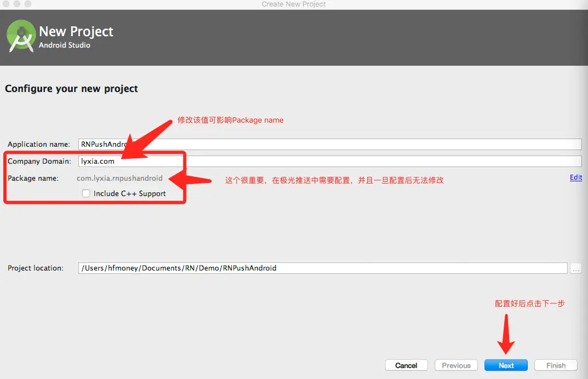
Task: Close the window with the red button
Action: (x=6, y=4)
